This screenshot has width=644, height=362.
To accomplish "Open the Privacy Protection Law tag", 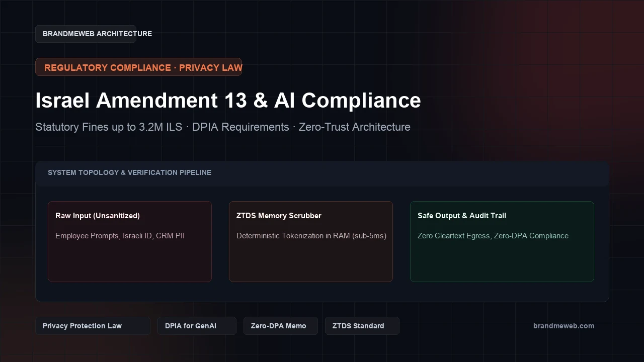I will coord(93,326).
